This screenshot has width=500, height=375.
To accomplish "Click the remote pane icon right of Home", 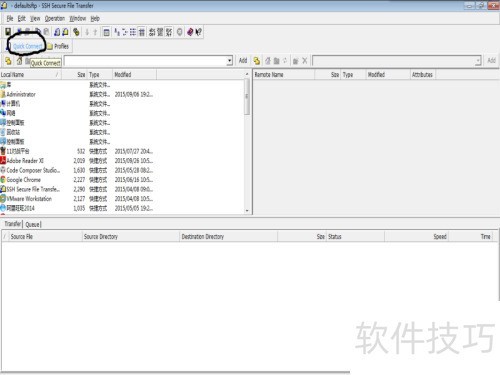I will click(x=276, y=61).
